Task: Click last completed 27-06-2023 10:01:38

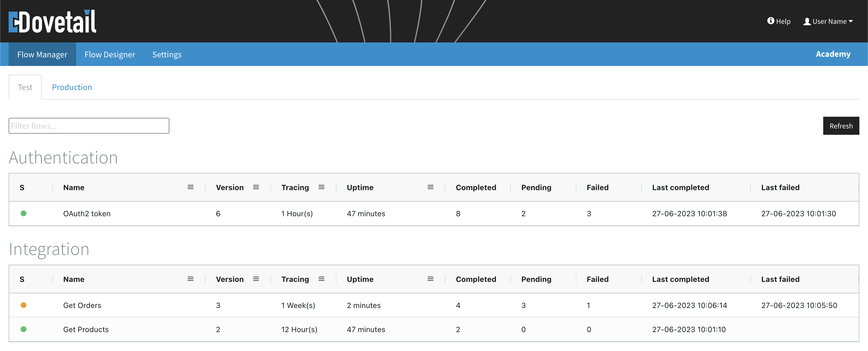Action: (x=689, y=214)
